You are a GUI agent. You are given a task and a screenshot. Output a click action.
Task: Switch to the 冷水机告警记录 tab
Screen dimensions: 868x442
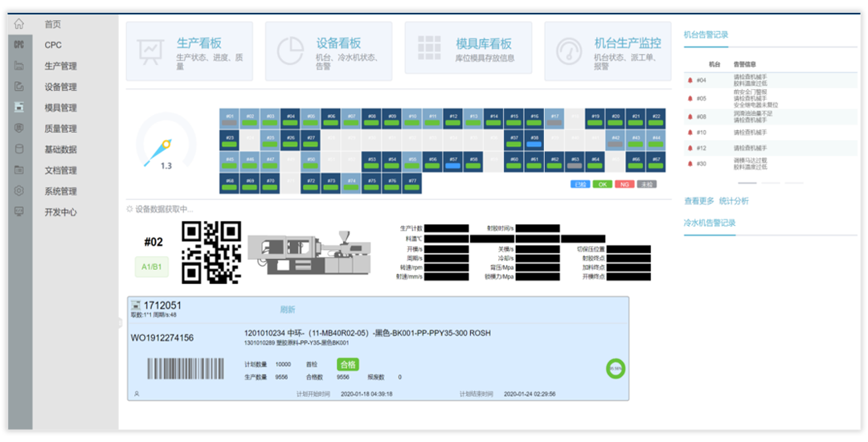point(709,223)
